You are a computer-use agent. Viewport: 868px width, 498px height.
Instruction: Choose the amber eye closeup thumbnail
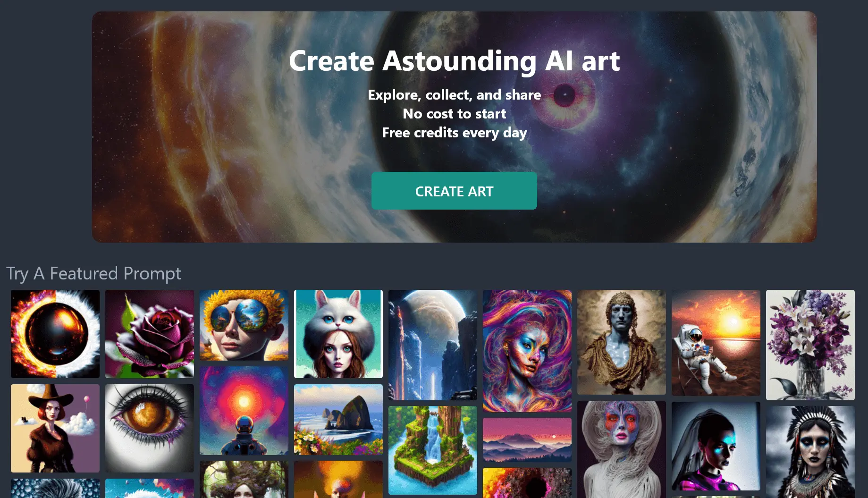[150, 428]
